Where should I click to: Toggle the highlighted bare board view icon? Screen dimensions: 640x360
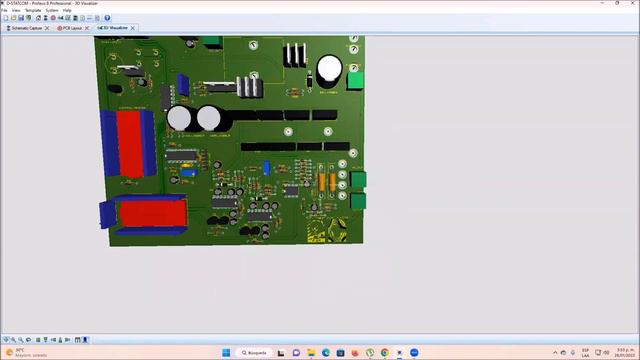[x=85, y=340]
